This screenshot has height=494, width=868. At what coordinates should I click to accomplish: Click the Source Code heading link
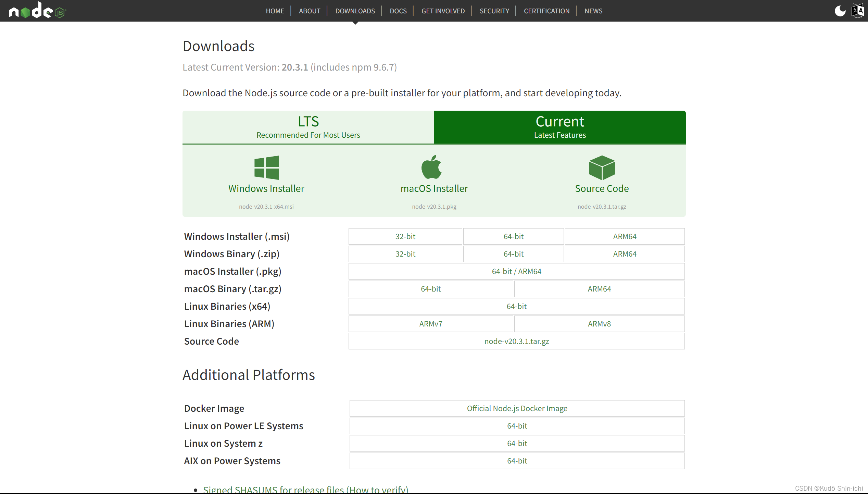click(x=602, y=188)
